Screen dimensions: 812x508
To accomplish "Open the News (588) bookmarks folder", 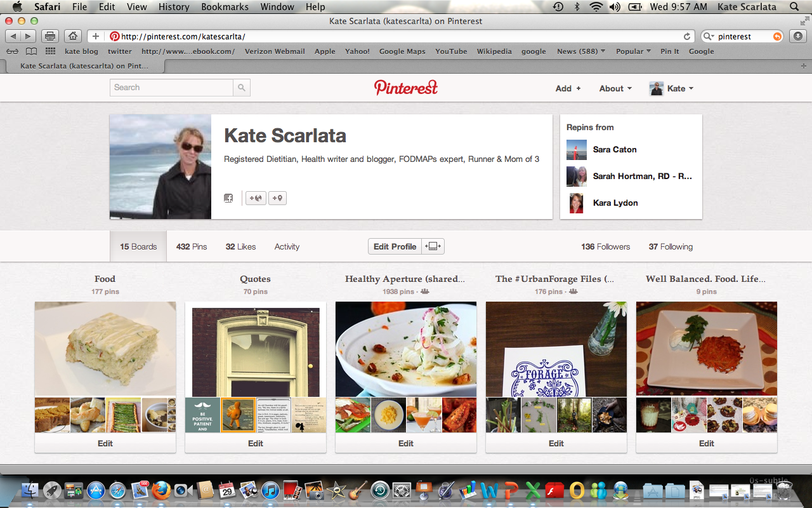I will [x=580, y=51].
